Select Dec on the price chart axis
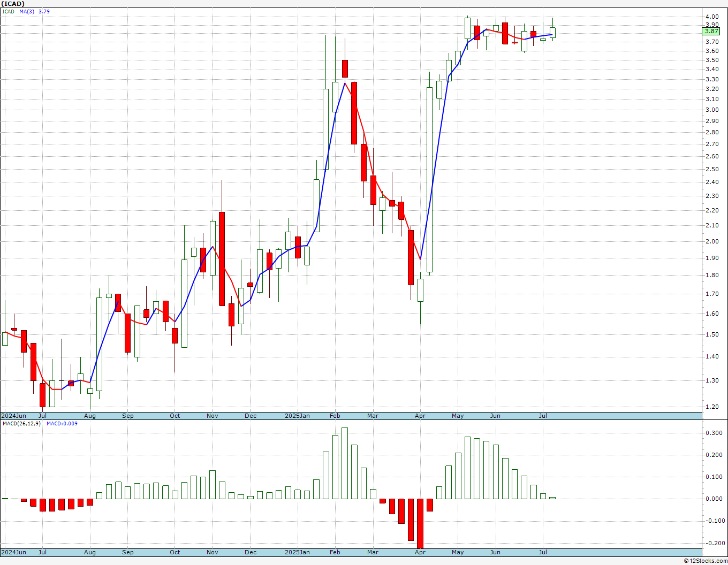The width and height of the screenshot is (728, 565). click(x=251, y=416)
